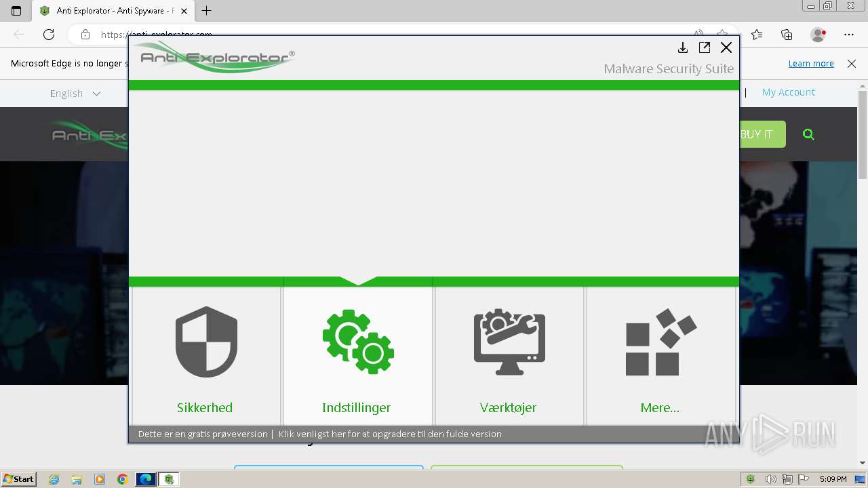Click 'Dette er en gratis prøveversion' text

coord(203,434)
